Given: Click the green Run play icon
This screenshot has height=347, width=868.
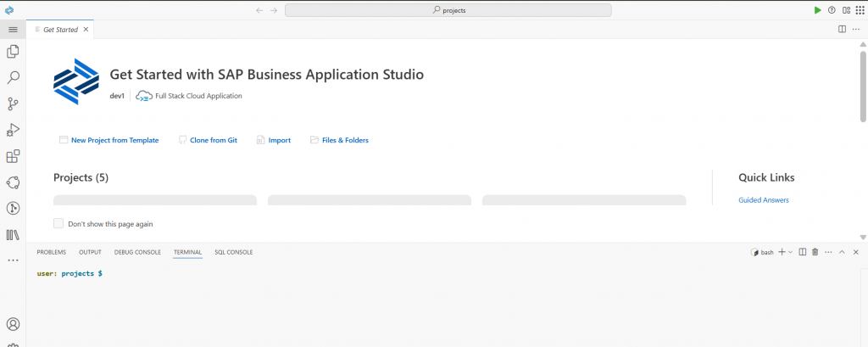Looking at the screenshot, I should coord(818,10).
